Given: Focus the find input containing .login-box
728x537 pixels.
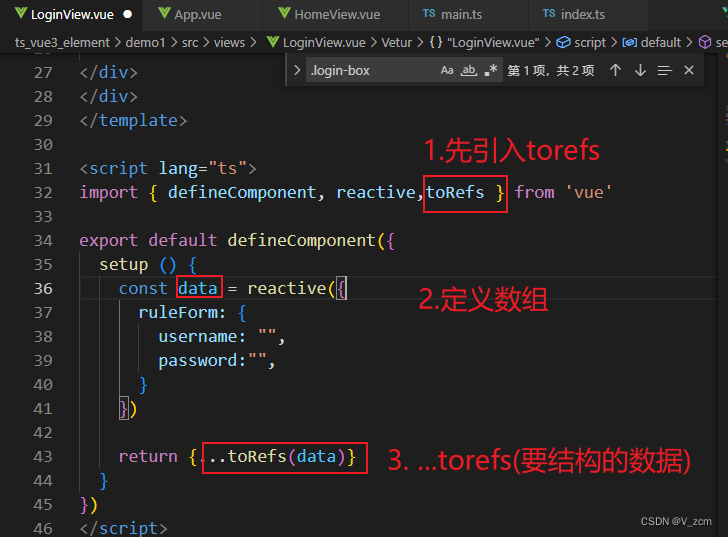Looking at the screenshot, I should tap(371, 71).
